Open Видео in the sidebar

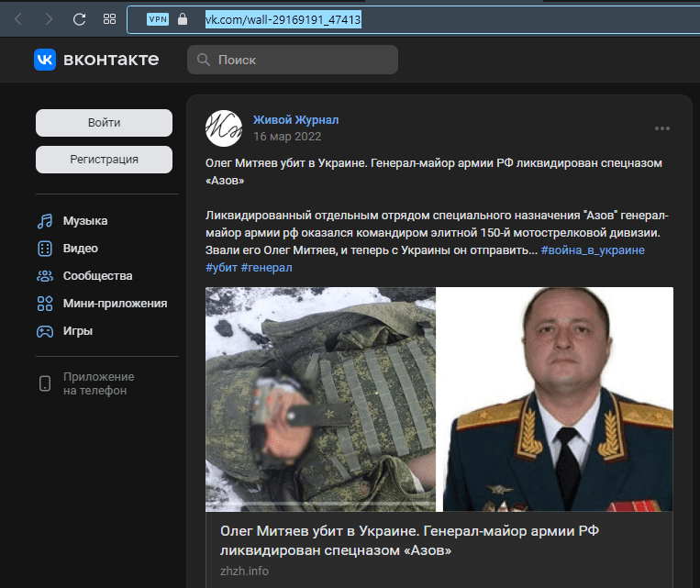click(x=81, y=249)
